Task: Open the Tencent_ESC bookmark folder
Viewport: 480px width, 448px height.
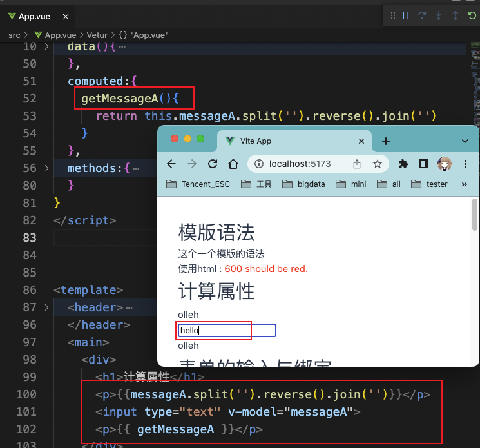Action: [198, 184]
